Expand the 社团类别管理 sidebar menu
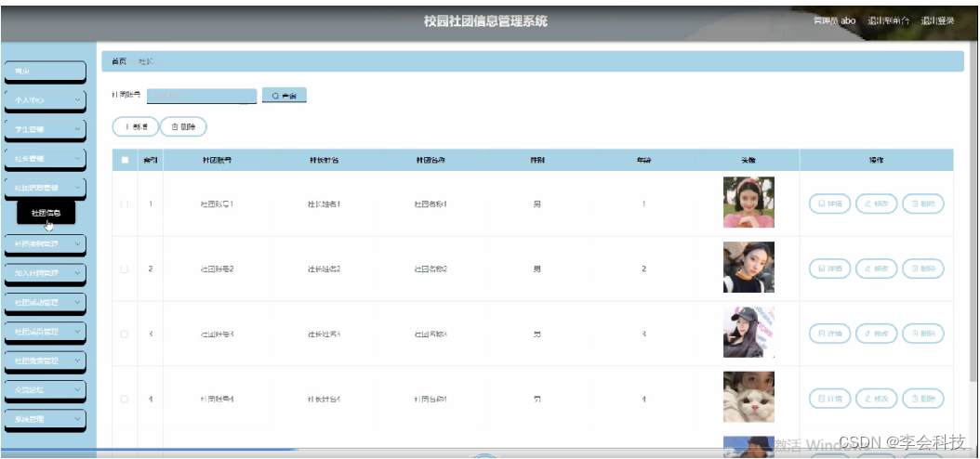 coord(45,244)
